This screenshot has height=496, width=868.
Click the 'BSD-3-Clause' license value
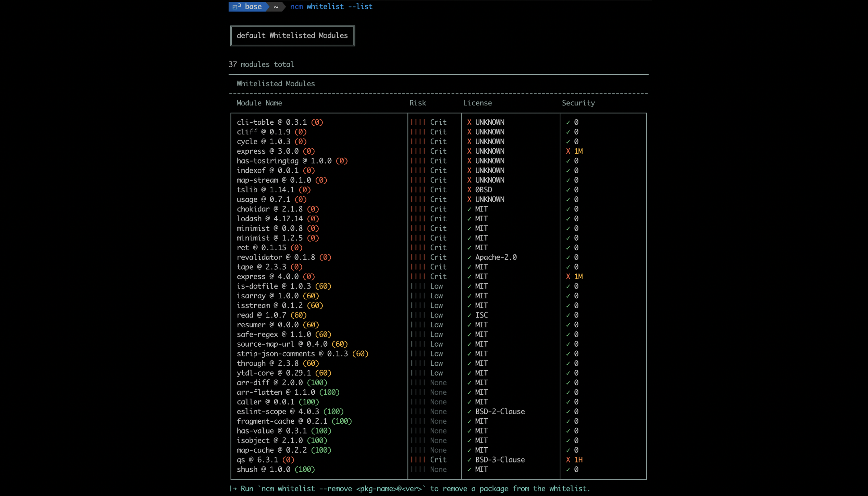click(500, 460)
